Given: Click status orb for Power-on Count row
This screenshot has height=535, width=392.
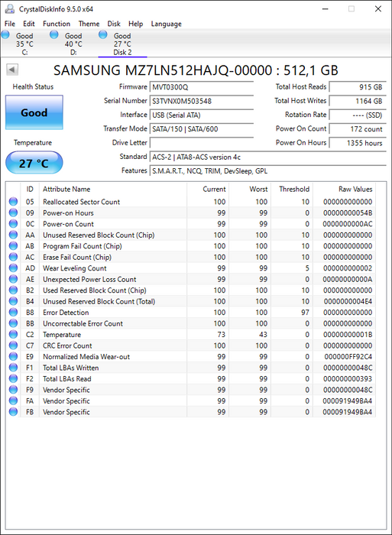Looking at the screenshot, I should (x=13, y=224).
